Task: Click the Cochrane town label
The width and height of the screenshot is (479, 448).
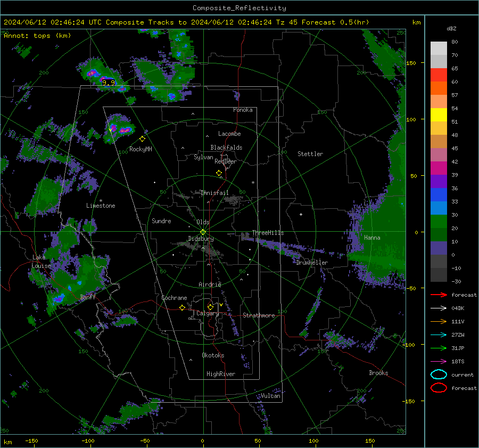Action: tap(174, 298)
